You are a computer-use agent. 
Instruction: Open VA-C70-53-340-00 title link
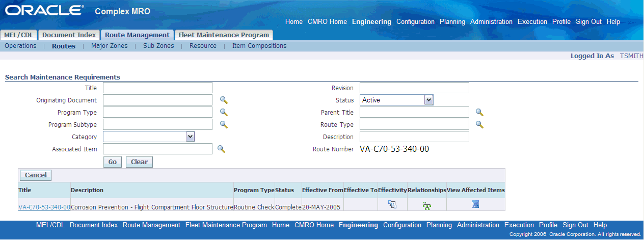[x=44, y=207]
